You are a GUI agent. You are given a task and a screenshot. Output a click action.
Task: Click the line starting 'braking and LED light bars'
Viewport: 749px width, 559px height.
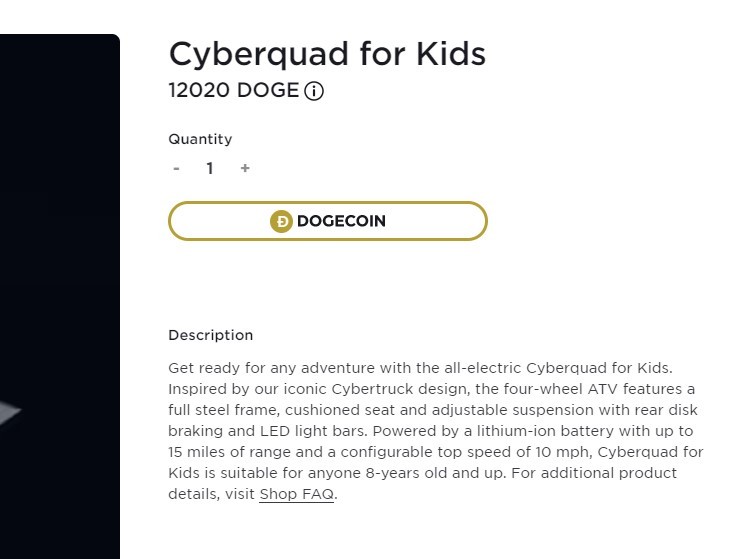430,431
